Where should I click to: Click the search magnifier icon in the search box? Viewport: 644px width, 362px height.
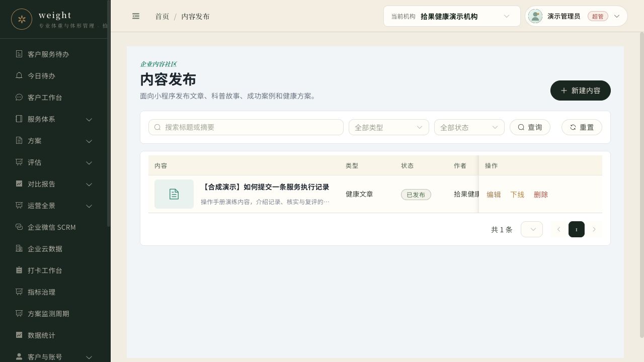point(157,127)
